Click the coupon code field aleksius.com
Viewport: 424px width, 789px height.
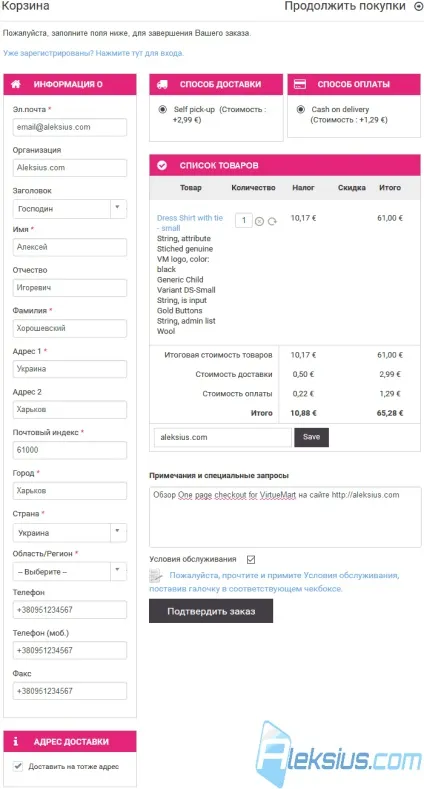(223, 437)
